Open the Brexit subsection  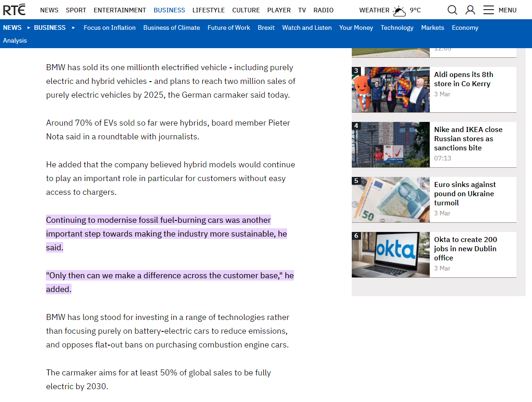click(266, 28)
